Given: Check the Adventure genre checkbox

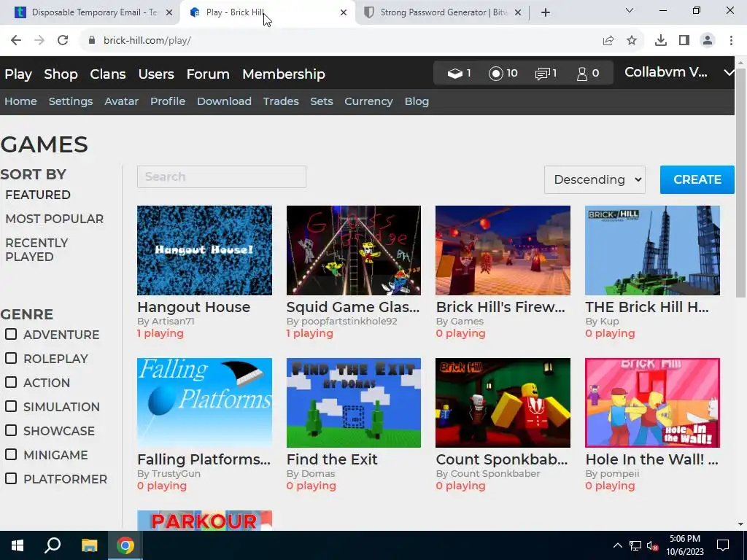Looking at the screenshot, I should 11,334.
